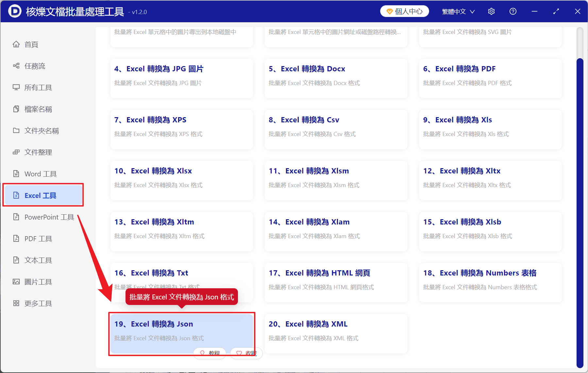Open 圖片工具 section
The width and height of the screenshot is (588, 373).
43,282
